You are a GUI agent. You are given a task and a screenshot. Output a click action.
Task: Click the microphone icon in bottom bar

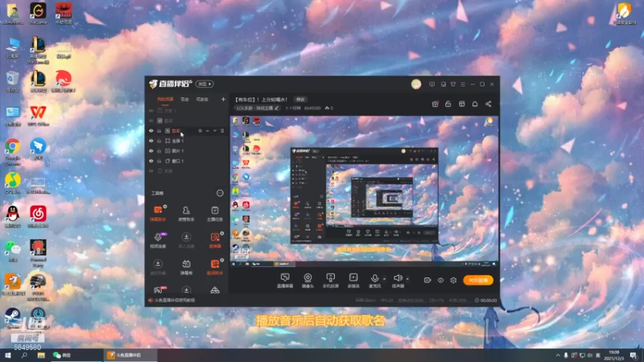click(374, 279)
